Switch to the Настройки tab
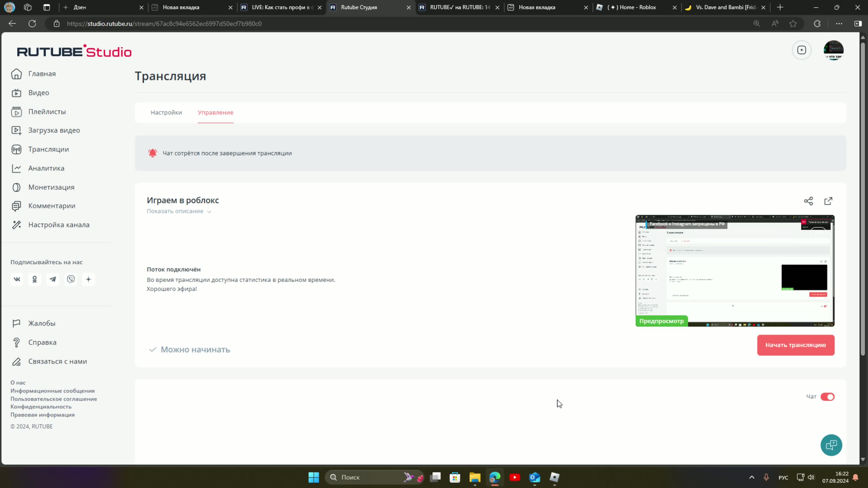Image resolution: width=868 pixels, height=488 pixels. tap(166, 113)
